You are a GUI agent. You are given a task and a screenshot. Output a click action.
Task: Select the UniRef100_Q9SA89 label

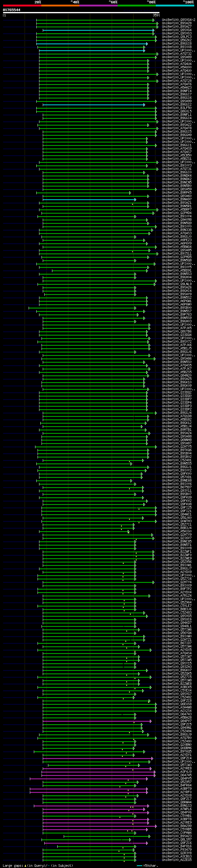pos(177,57)
